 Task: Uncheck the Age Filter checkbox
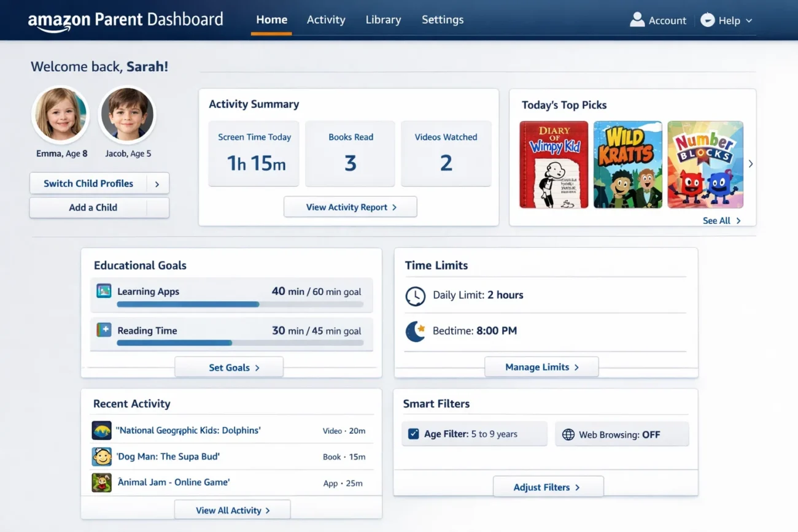click(x=413, y=434)
